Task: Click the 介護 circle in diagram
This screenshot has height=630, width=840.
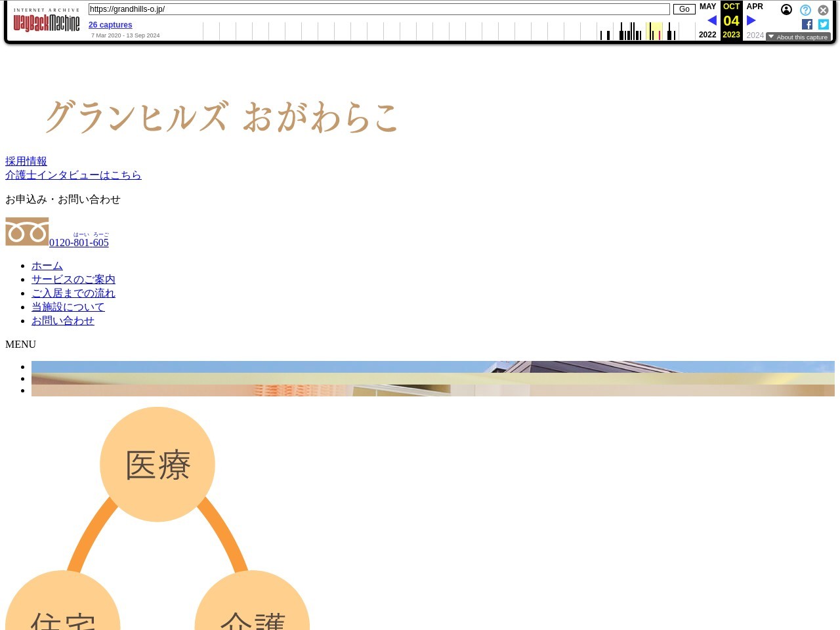Action: click(x=252, y=600)
